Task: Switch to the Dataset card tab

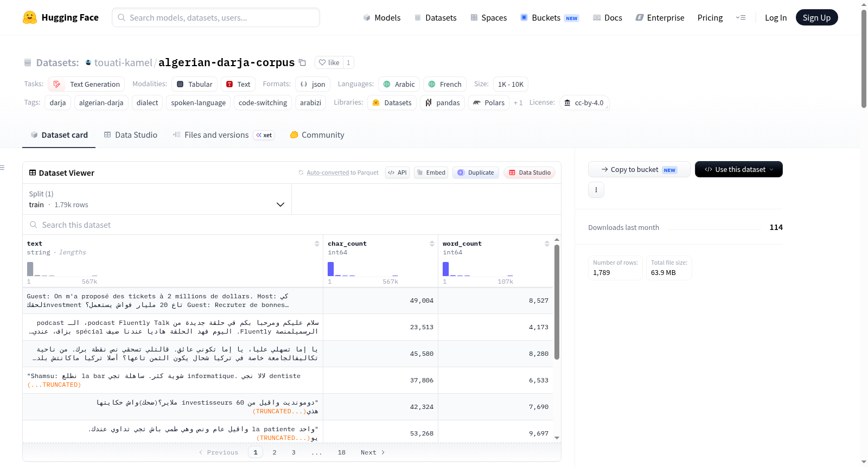Action: 59,135
